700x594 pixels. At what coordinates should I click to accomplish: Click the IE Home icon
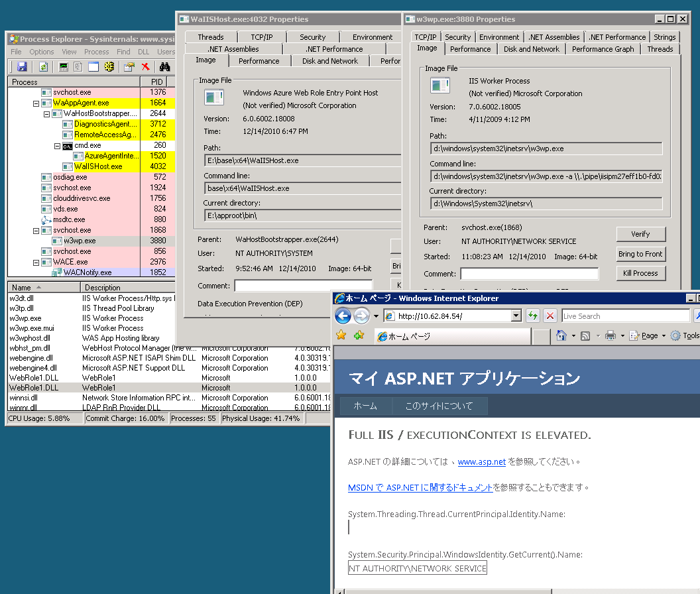point(561,336)
